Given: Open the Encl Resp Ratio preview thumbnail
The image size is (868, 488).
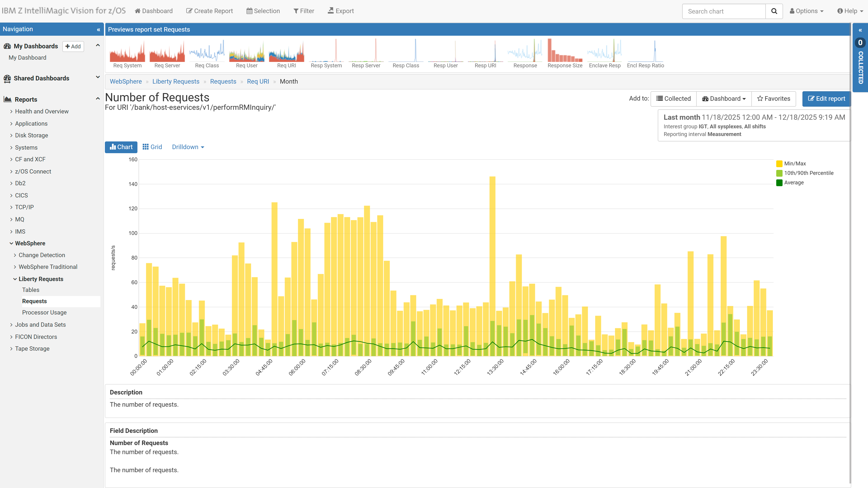Looking at the screenshot, I should coord(645,54).
